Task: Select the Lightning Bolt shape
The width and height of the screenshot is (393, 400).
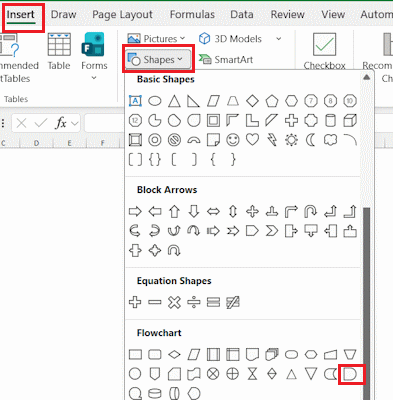Action: pyautogui.click(x=272, y=140)
